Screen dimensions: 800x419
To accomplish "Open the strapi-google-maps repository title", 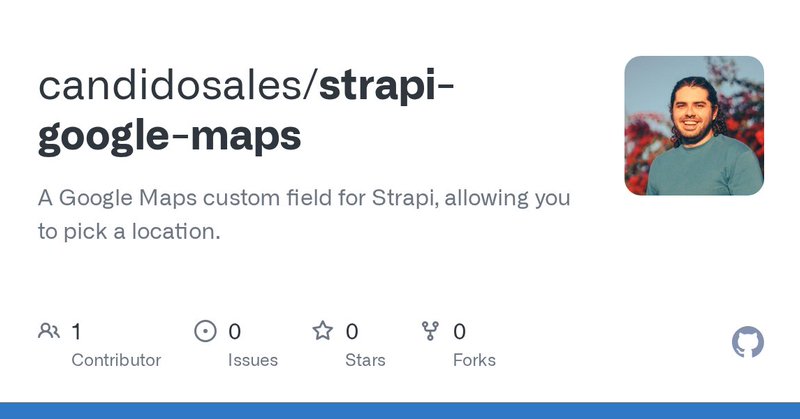I will pos(246,111).
